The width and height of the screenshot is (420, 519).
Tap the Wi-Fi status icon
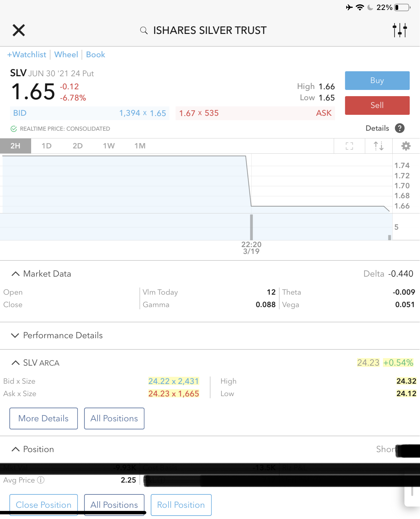pyautogui.click(x=360, y=7)
